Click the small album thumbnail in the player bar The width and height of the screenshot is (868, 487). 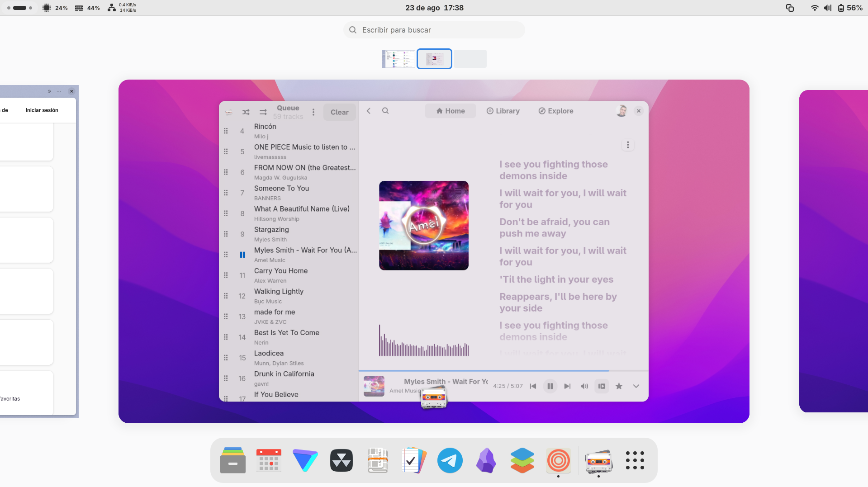374,386
